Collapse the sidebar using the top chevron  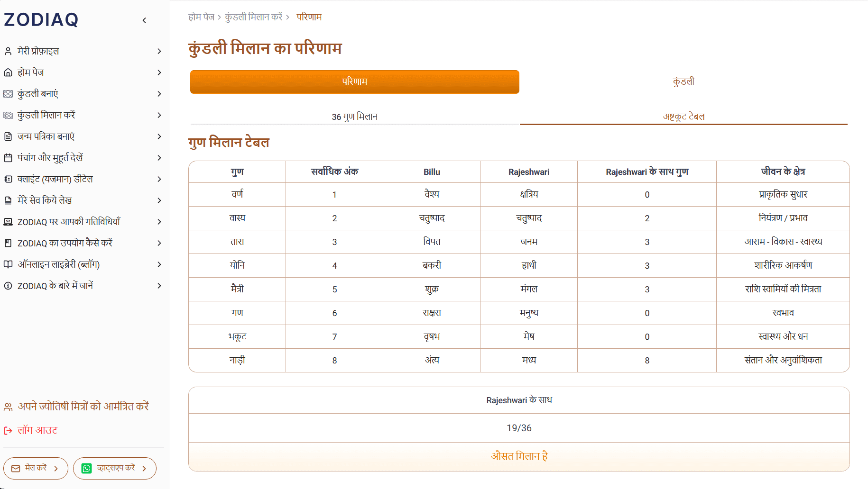click(x=145, y=20)
